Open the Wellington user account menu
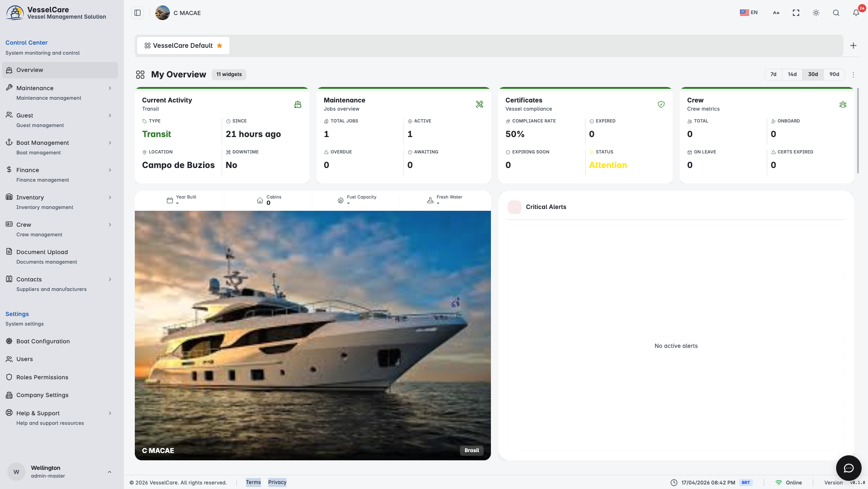 (x=60, y=472)
